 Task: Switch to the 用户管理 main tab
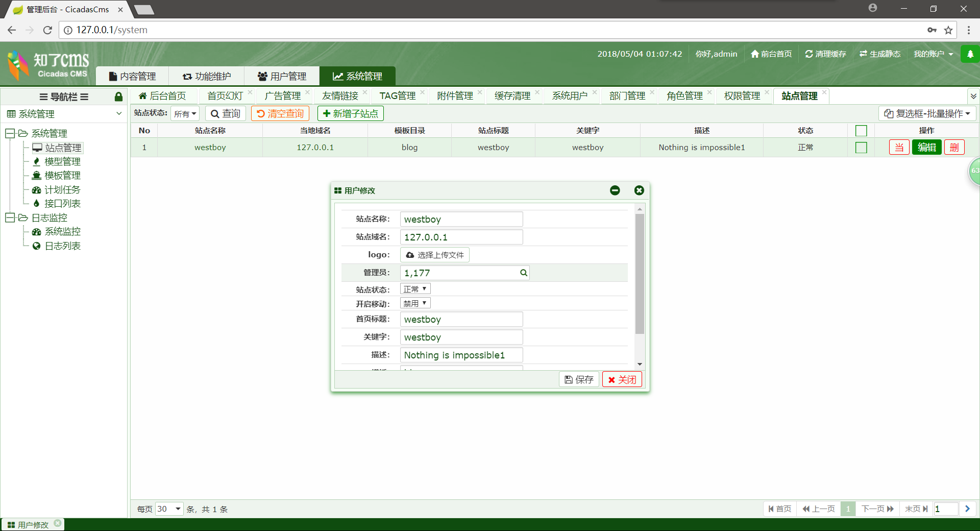282,76
